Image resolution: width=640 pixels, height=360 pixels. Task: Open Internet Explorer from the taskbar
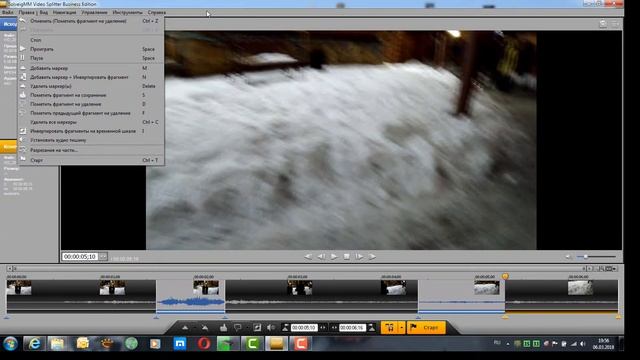35,344
